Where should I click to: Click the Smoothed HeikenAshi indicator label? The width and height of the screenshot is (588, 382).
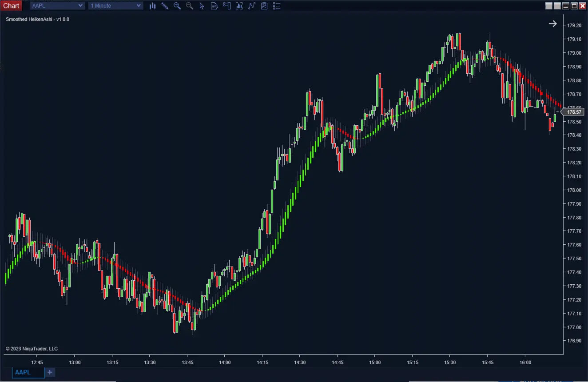tap(37, 20)
